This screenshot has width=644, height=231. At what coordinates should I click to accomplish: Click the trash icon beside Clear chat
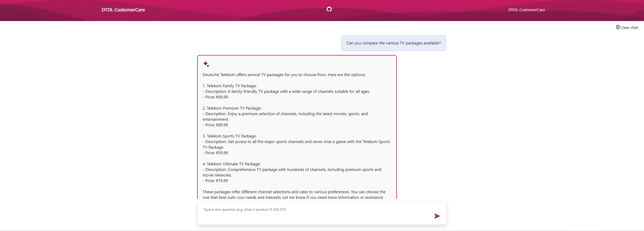tap(618, 27)
